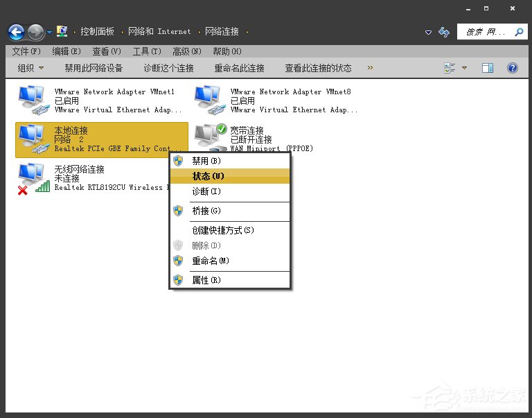Open the 工具(T) menu

click(146, 51)
